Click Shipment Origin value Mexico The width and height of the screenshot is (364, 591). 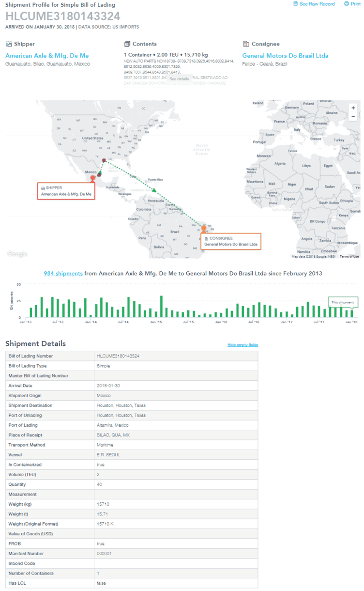(104, 395)
